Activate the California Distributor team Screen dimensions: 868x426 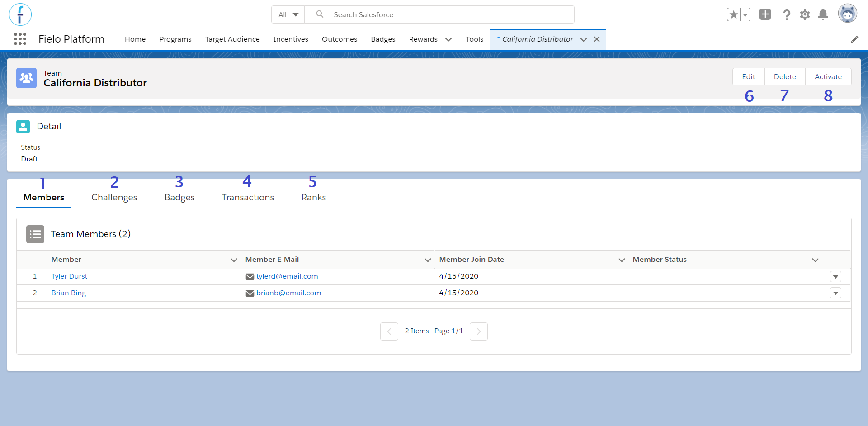click(828, 77)
